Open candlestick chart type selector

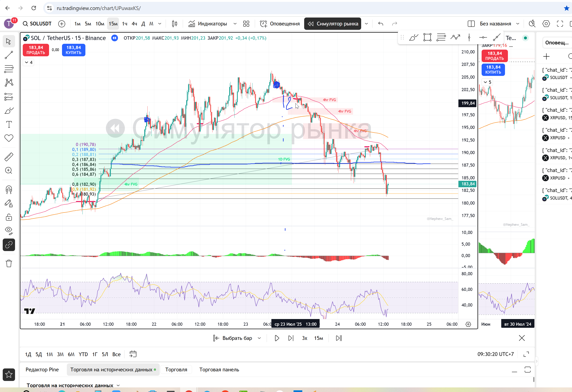click(x=175, y=24)
